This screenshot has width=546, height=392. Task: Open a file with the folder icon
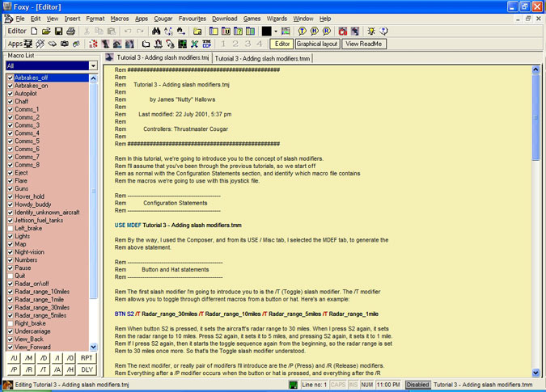pos(46,32)
